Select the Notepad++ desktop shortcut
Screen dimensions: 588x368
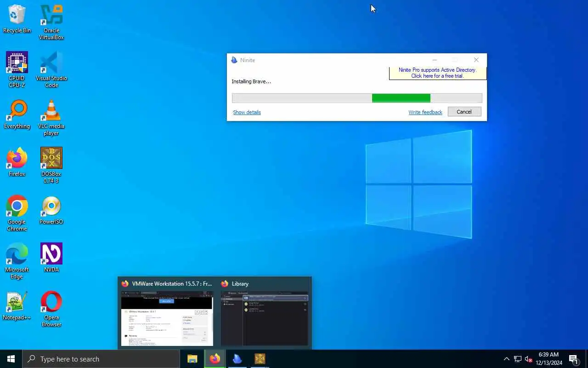[17, 306]
